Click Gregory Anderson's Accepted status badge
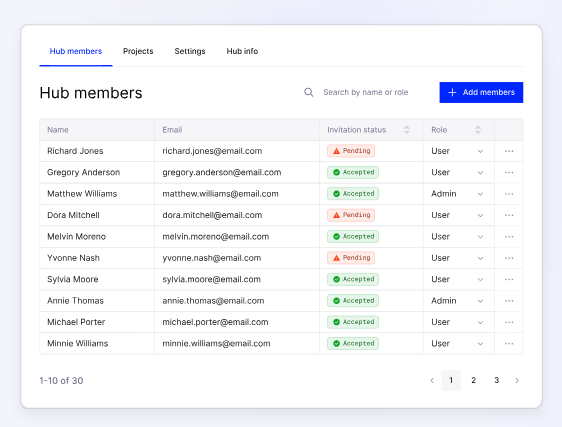 coord(353,172)
